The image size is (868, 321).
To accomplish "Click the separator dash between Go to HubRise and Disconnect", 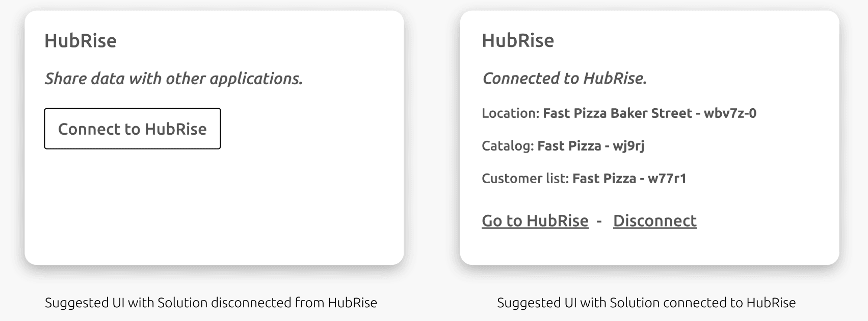I will pyautogui.click(x=599, y=221).
